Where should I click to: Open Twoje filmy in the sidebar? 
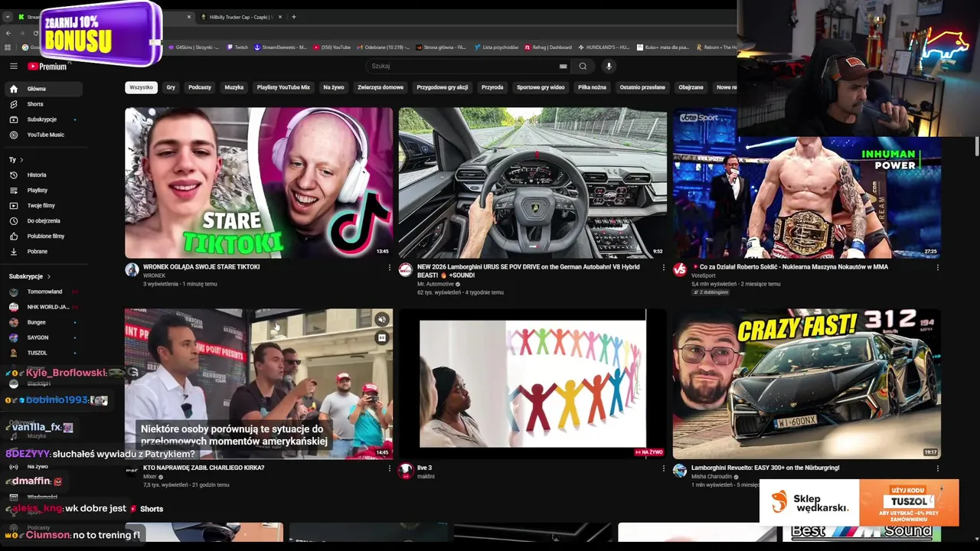click(43, 205)
